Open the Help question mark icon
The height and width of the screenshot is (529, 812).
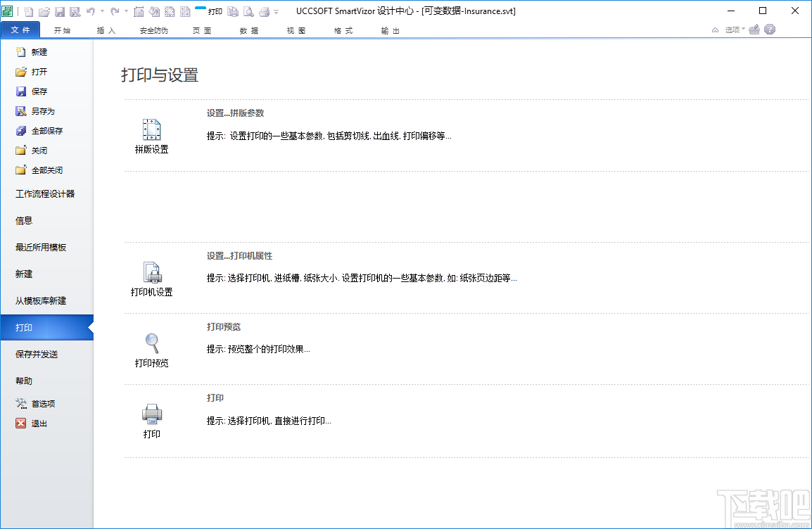coord(769,30)
